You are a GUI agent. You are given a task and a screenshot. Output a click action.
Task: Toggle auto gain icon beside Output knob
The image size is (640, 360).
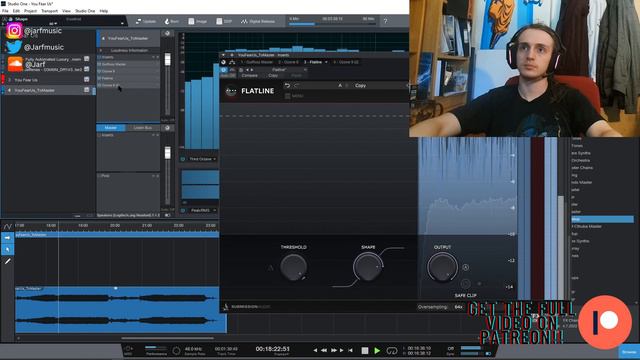pyautogui.click(x=465, y=267)
